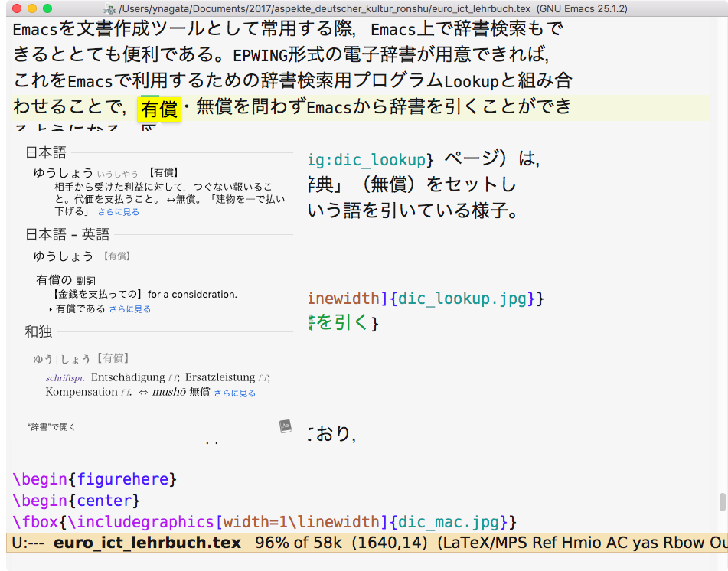The height and width of the screenshot is (571, 728).
Task: Click '96% of 58k' in mode line
Action: pyautogui.click(x=299, y=543)
